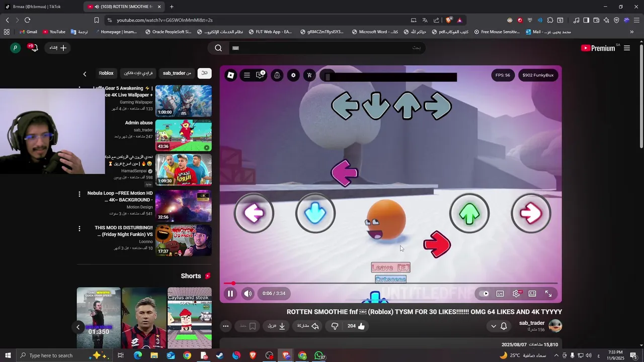The width and height of the screenshot is (644, 362).
Task: Tap the blue down-arrow game button
Action: [315, 213]
